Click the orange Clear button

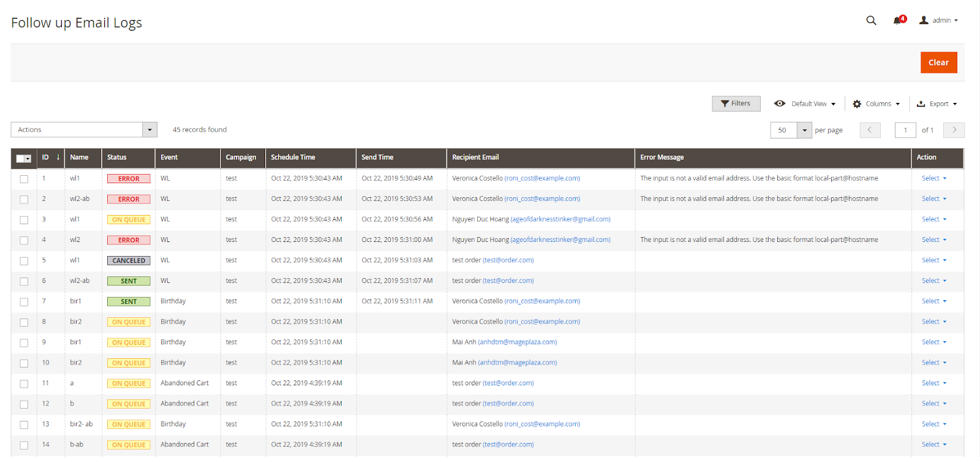click(x=938, y=62)
